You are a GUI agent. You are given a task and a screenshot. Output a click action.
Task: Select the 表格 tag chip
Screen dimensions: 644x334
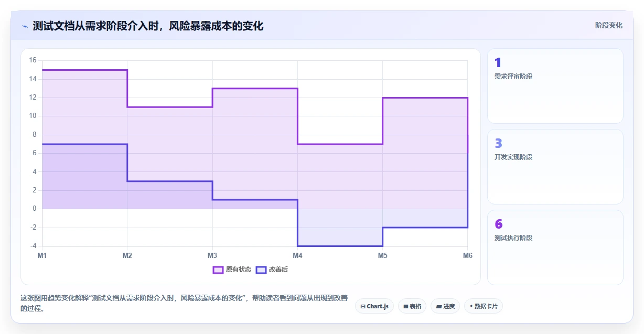[x=412, y=306]
